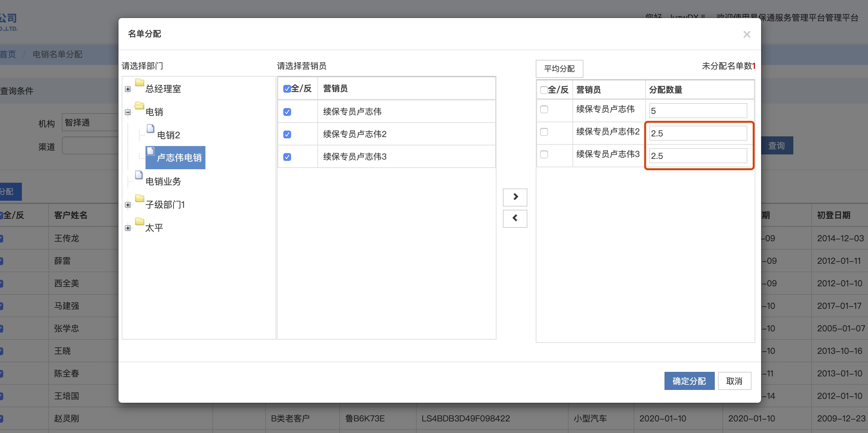
Task: Check 续保专员卢志伟3 in the 分配数量 table
Action: tap(544, 154)
